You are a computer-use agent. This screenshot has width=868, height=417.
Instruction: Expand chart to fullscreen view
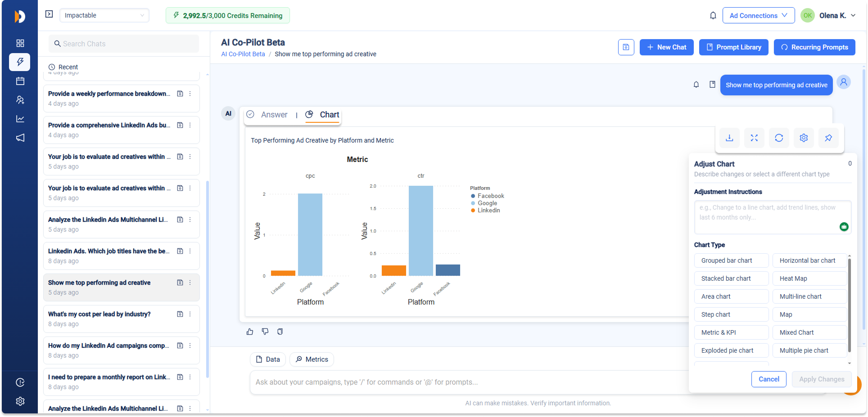click(x=754, y=138)
